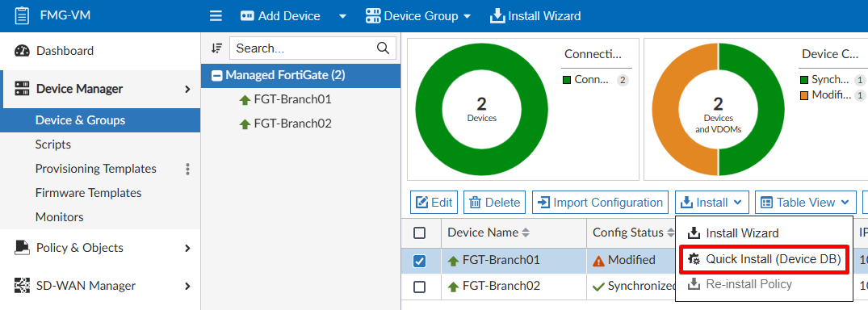Check the FGT-Branch02 row checkbox
The width and height of the screenshot is (868, 310).
420,287
